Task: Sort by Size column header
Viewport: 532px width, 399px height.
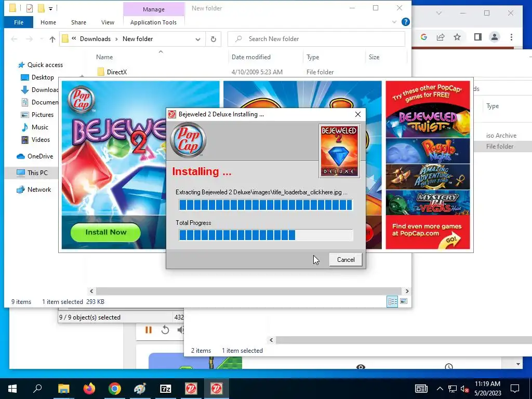Action: point(374,57)
